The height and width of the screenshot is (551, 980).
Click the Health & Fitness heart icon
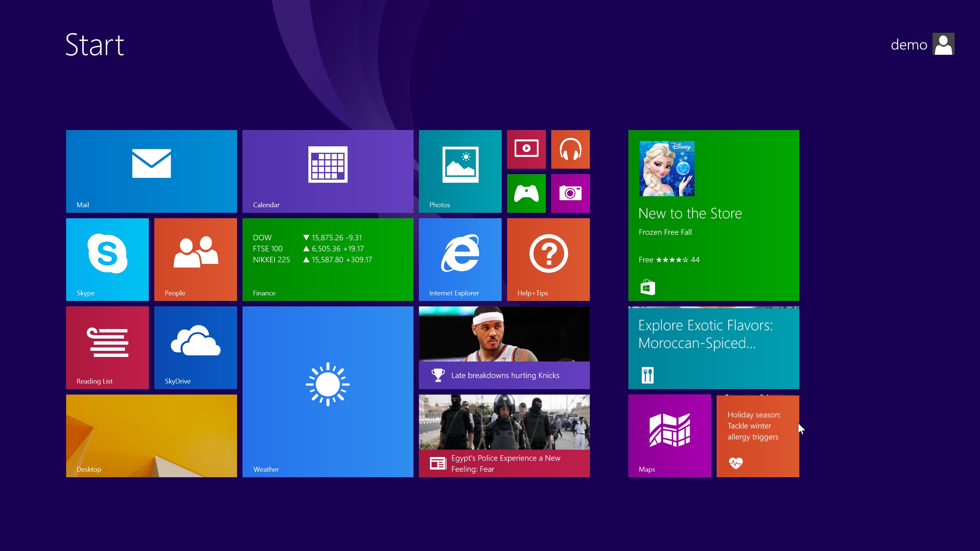736,463
